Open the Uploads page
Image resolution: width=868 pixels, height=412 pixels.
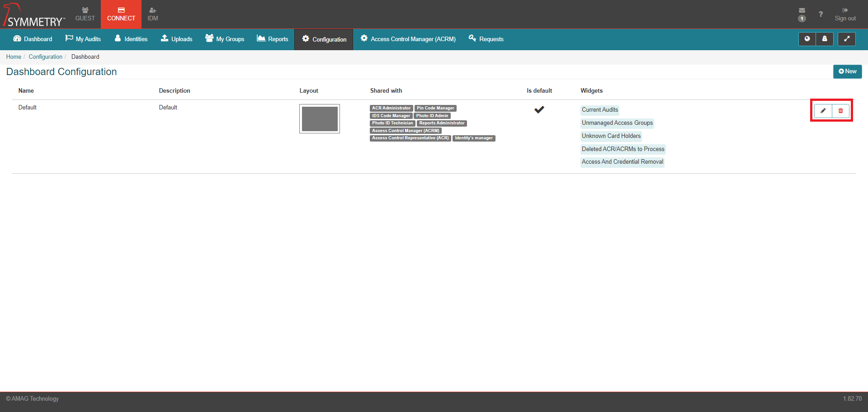click(177, 39)
